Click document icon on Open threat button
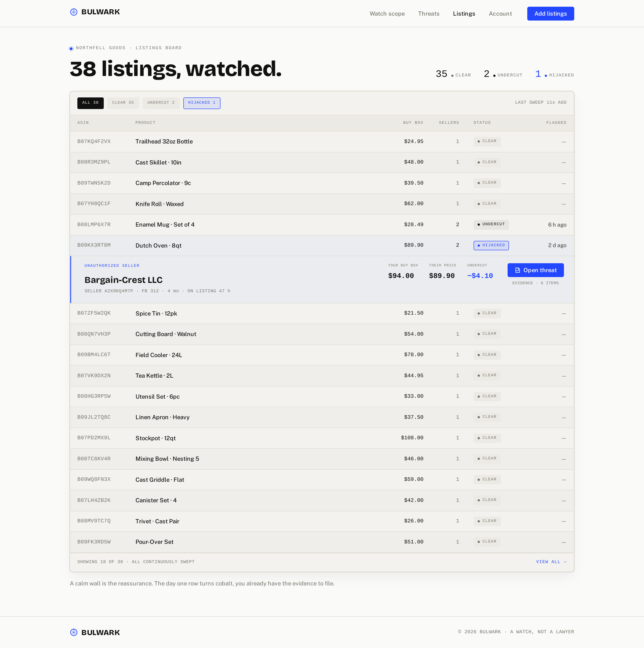This screenshot has height=648, width=644. tap(517, 270)
